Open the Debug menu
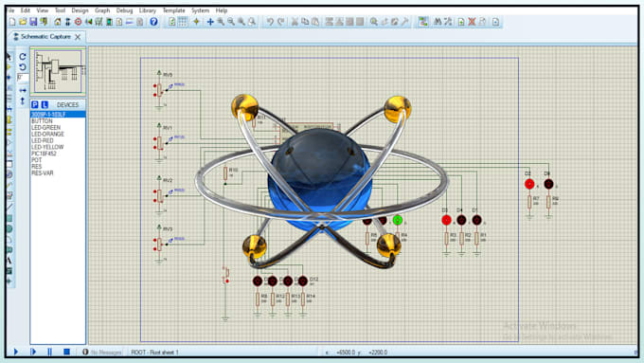 click(124, 10)
